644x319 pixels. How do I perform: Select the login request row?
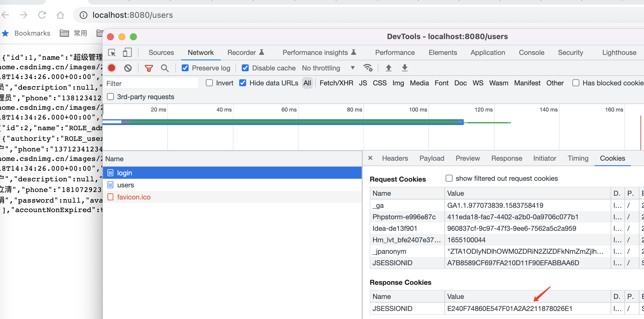[x=232, y=173]
